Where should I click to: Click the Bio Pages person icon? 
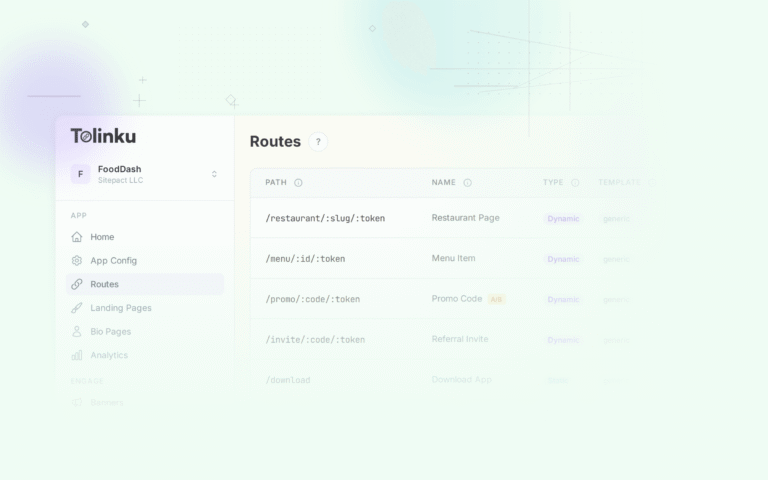click(x=77, y=332)
